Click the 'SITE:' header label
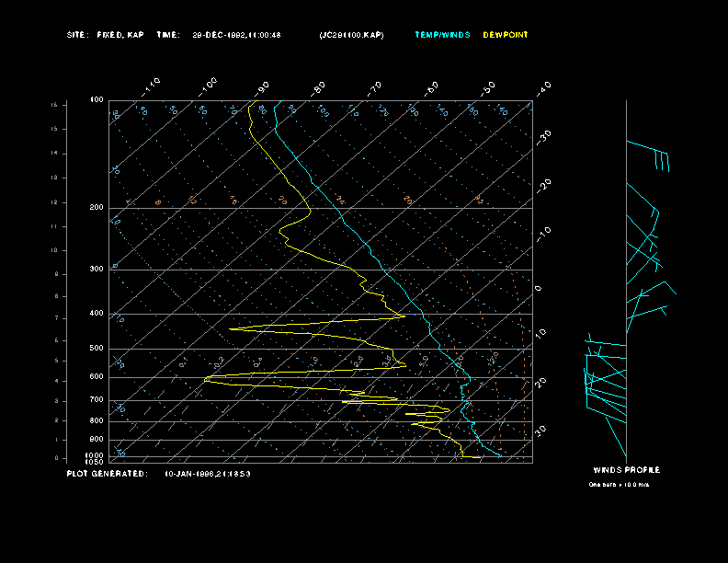The height and width of the screenshot is (563, 728). pos(77,35)
